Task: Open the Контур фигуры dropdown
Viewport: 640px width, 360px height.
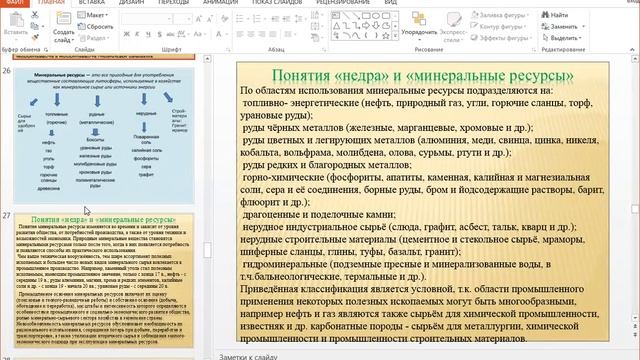Action: tap(498, 27)
